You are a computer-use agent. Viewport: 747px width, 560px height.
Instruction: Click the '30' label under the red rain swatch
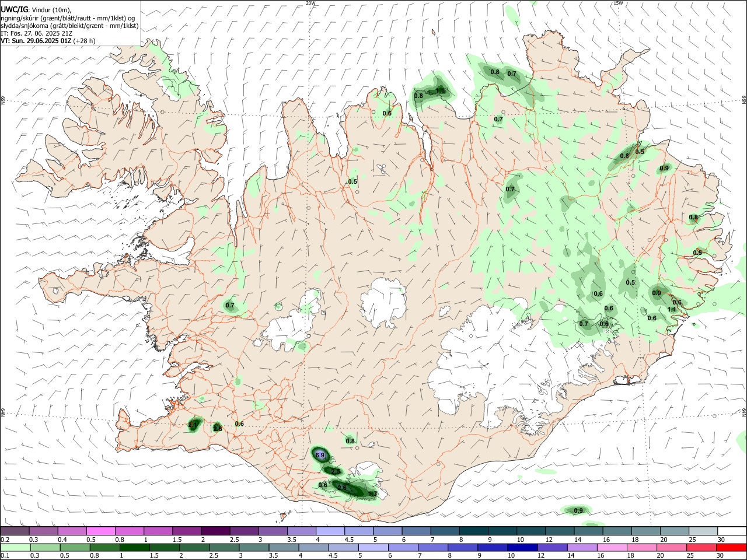tap(721, 556)
